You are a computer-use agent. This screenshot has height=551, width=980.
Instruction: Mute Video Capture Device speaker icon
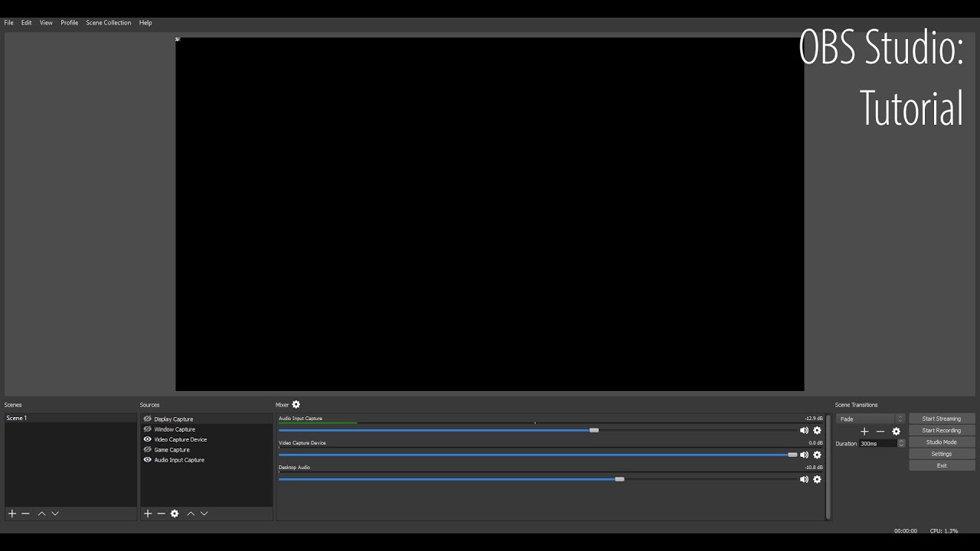point(804,455)
